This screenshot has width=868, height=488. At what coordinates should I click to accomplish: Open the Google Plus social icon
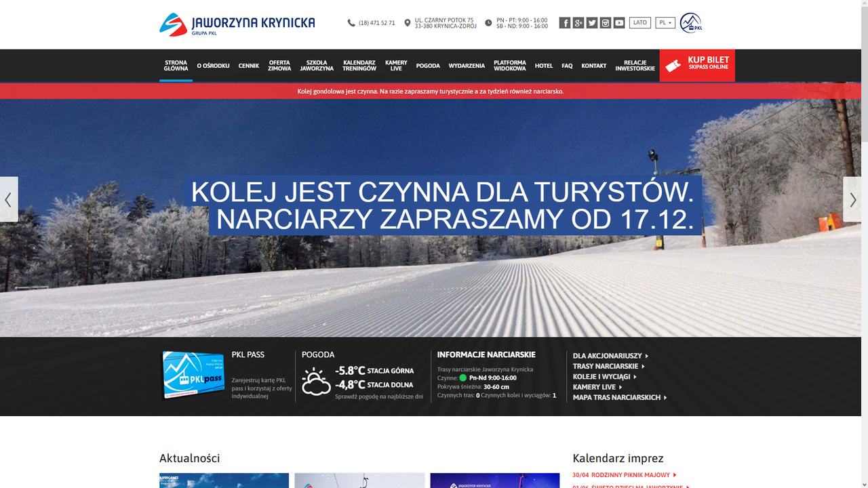point(578,23)
